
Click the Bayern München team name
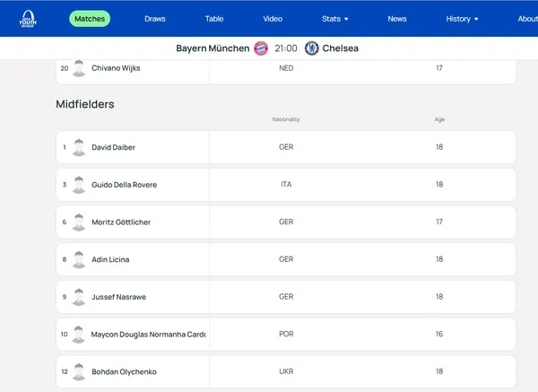pyautogui.click(x=212, y=48)
